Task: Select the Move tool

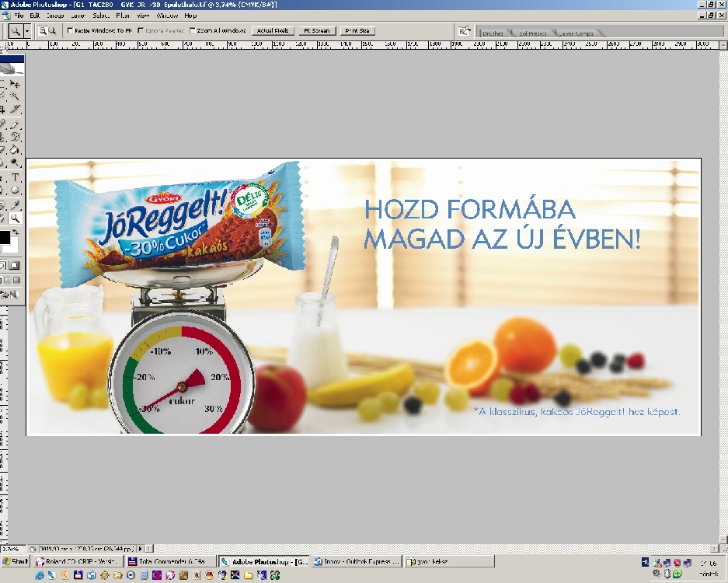Action: (16, 85)
